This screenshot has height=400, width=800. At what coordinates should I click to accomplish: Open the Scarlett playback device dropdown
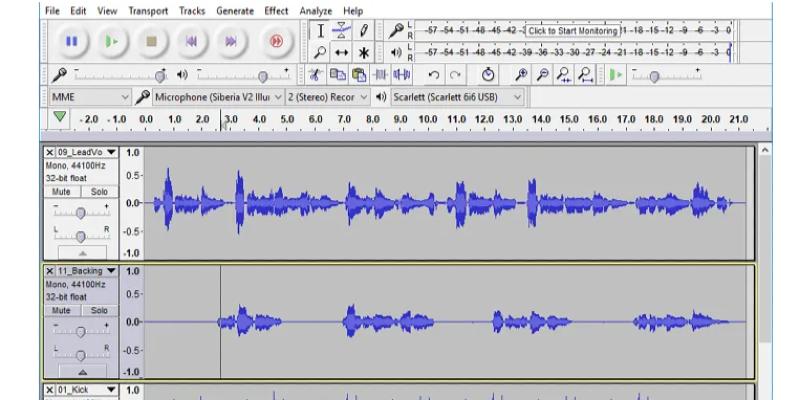coord(516,97)
